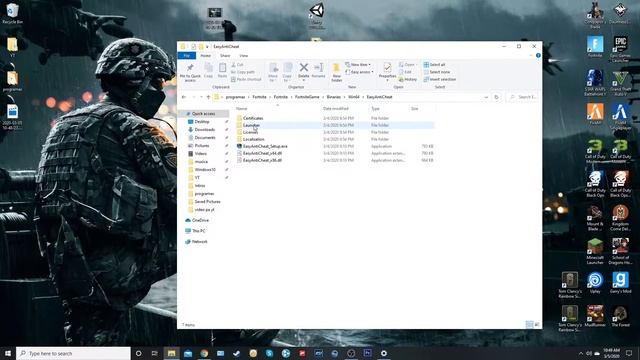Open Documents in navigation pane
Viewport: 640px width, 360px height.
coord(205,138)
